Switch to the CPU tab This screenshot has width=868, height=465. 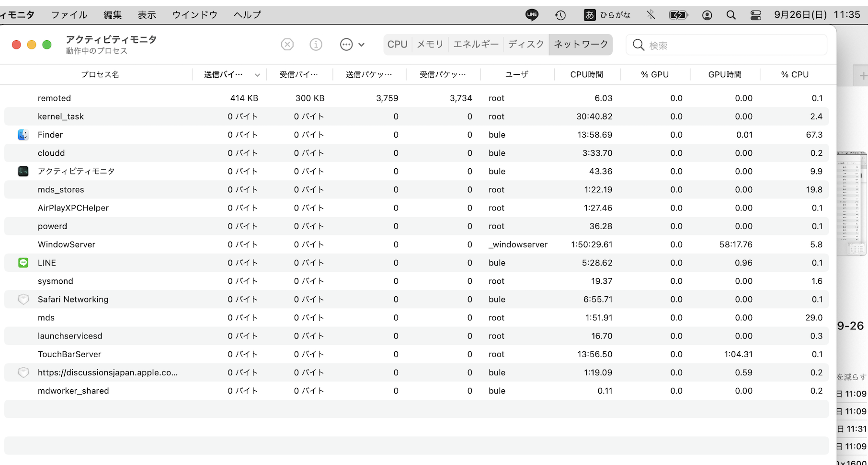[x=397, y=45]
